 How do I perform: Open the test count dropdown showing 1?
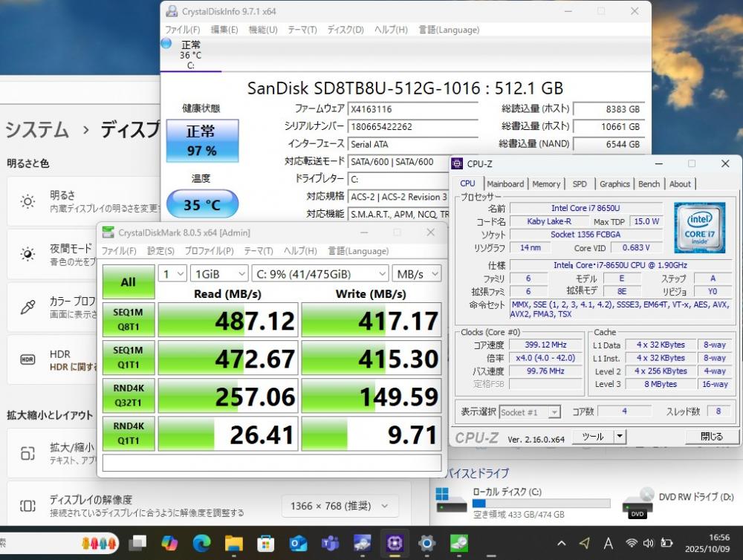coord(172,274)
